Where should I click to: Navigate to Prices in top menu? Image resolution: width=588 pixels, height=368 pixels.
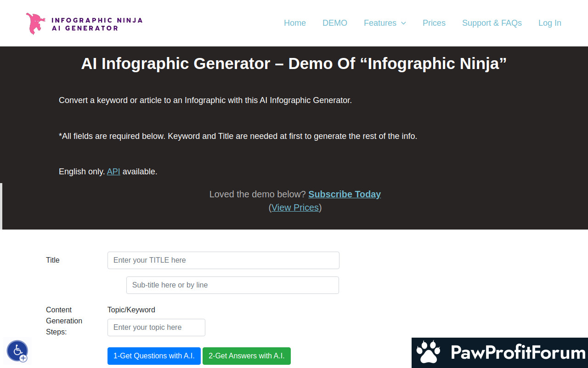coord(434,23)
